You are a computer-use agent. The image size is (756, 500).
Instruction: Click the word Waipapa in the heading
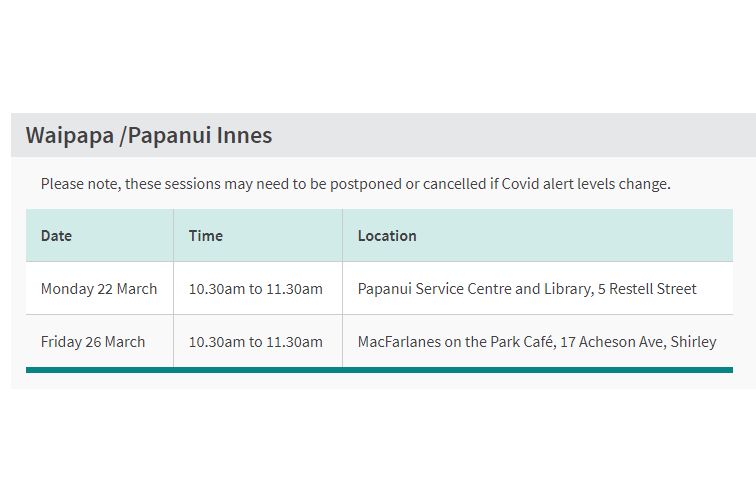70,135
